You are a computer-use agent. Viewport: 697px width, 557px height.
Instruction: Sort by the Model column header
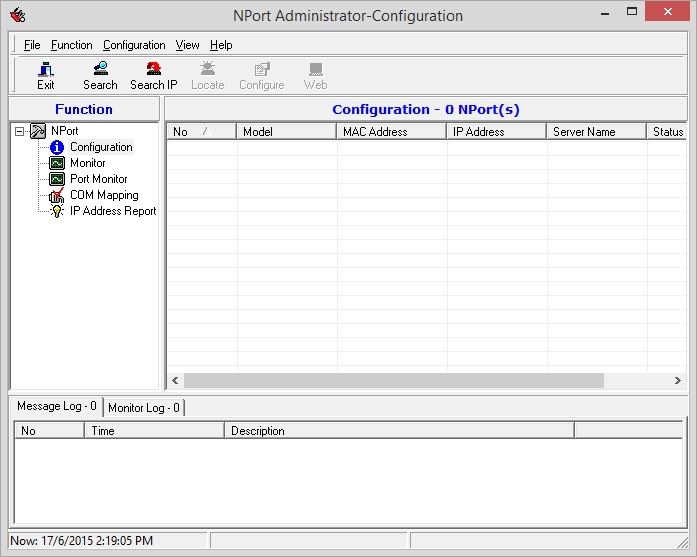(x=287, y=132)
